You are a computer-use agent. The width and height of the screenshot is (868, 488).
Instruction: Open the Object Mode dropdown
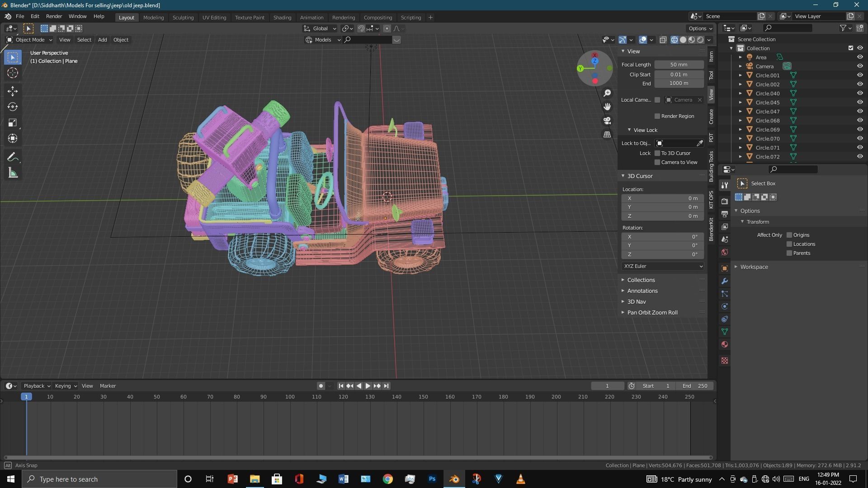(29, 40)
